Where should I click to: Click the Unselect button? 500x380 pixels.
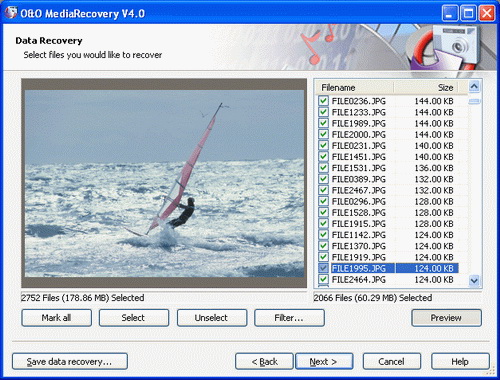click(x=212, y=318)
